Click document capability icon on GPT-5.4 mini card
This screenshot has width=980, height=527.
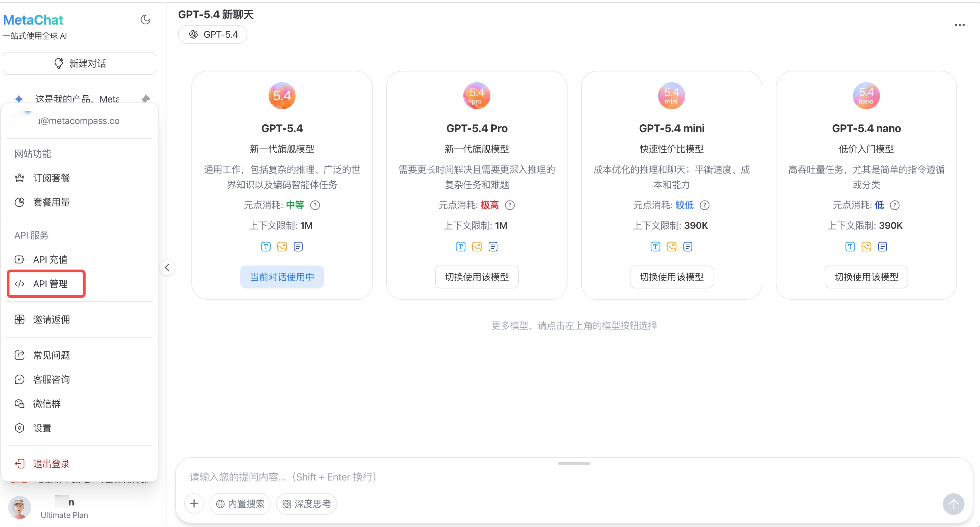[x=688, y=247]
